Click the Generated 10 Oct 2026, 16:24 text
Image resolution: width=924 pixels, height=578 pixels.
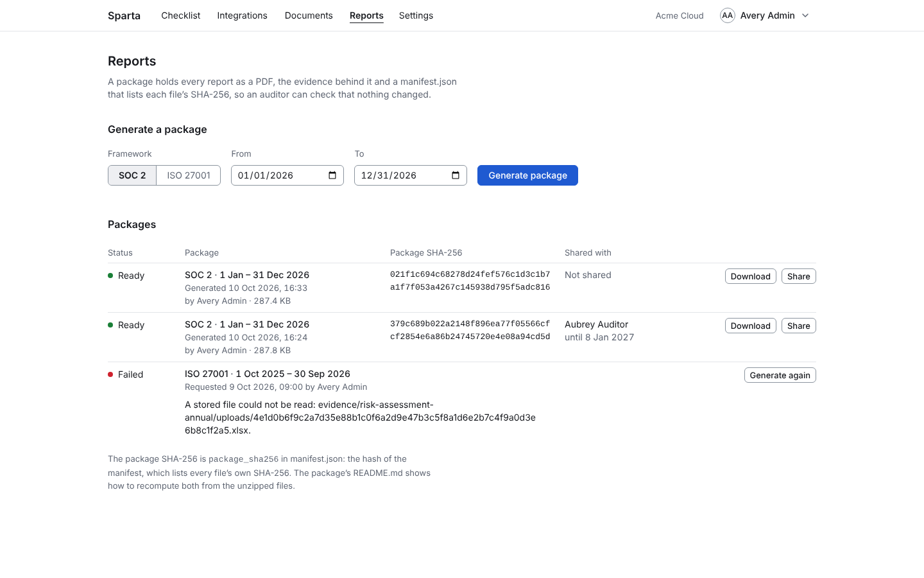tap(246, 337)
